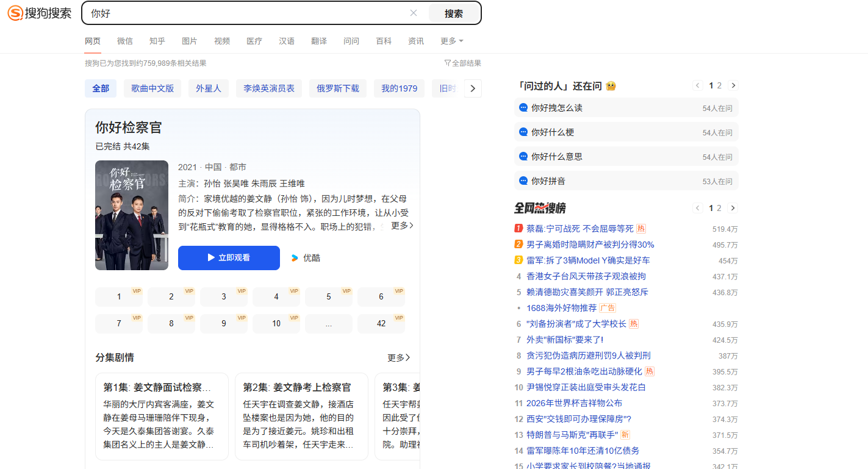This screenshot has width=868, height=469.
Task: Expand hidden episodes via ellipsis button
Action: [x=329, y=324]
